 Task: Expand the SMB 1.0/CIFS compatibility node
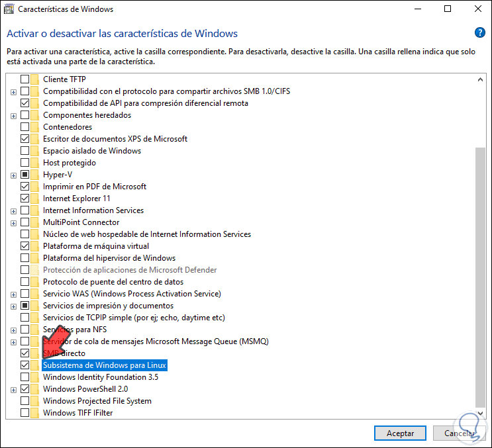13,92
